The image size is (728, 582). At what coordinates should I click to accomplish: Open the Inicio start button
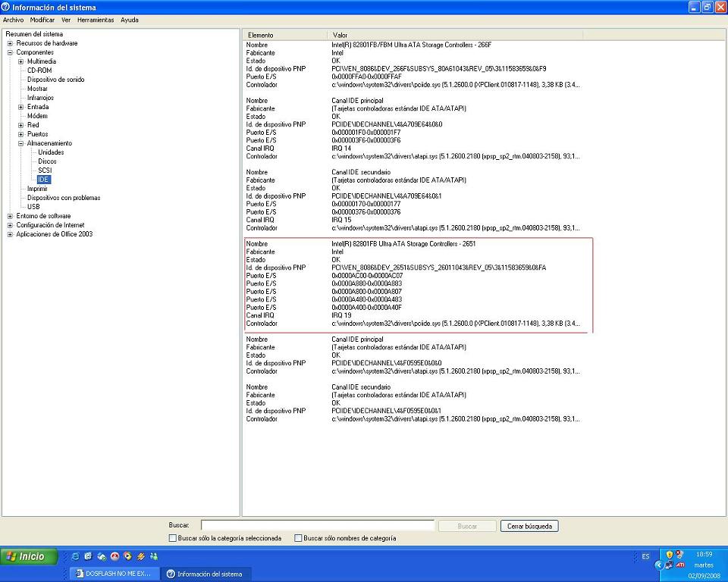click(29, 556)
